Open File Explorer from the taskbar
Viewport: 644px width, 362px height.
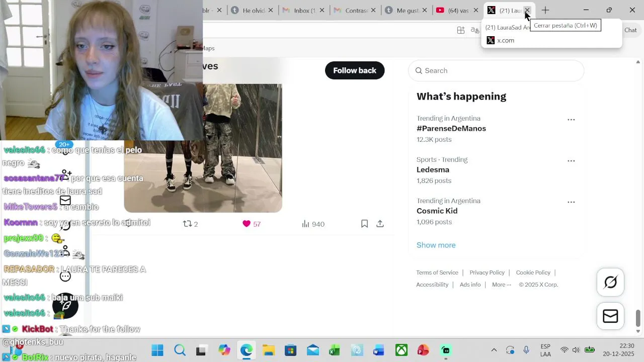click(x=268, y=350)
